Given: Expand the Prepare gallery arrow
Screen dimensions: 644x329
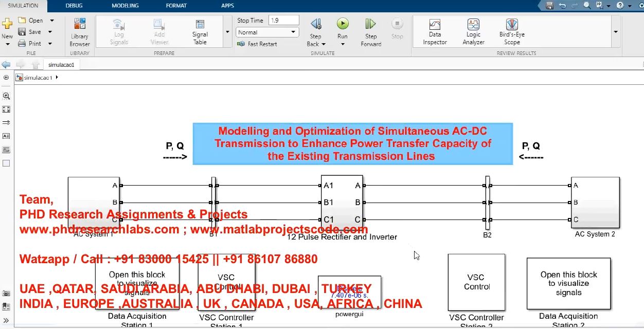Looking at the screenshot, I should [x=228, y=32].
